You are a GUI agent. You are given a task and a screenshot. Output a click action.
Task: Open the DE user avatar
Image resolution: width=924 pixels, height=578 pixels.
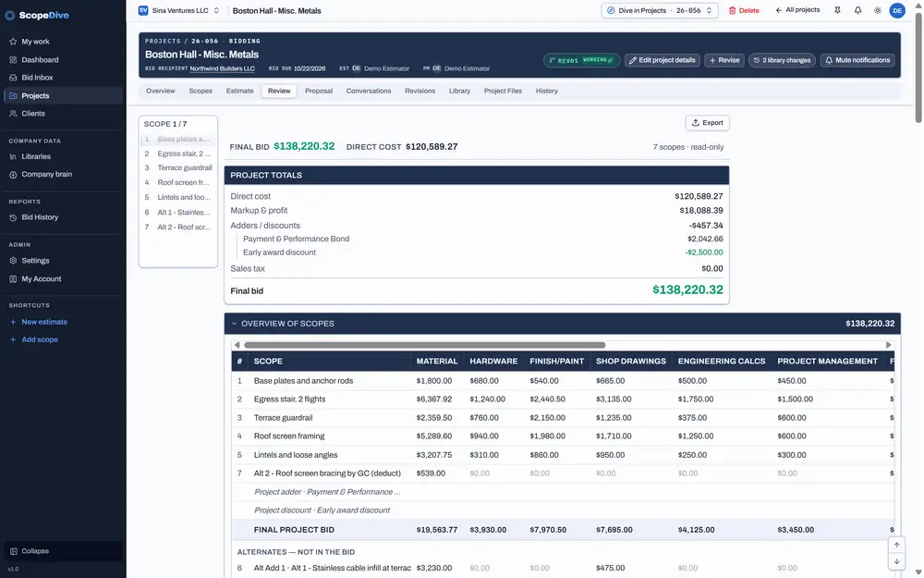coord(897,10)
